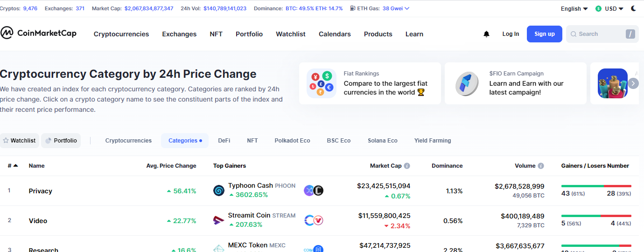This screenshot has height=252, width=644.
Task: Click the $FIO Earn Campaign coin icon
Action: 467,83
